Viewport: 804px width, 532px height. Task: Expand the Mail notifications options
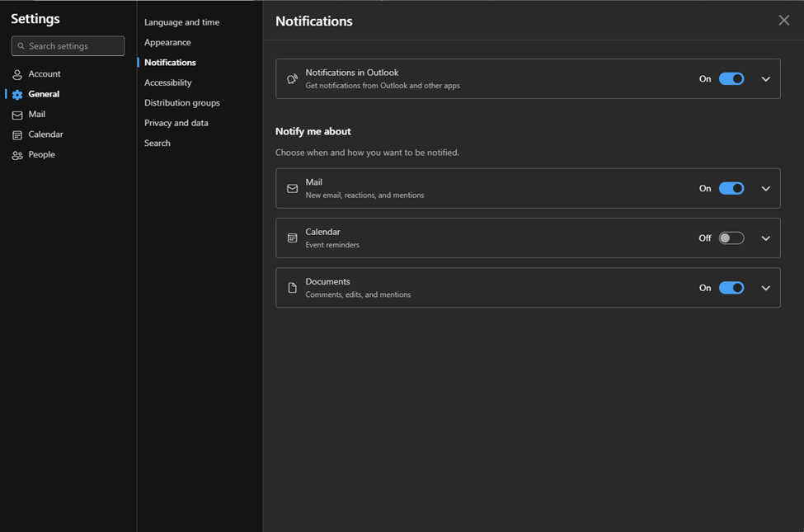click(x=765, y=188)
